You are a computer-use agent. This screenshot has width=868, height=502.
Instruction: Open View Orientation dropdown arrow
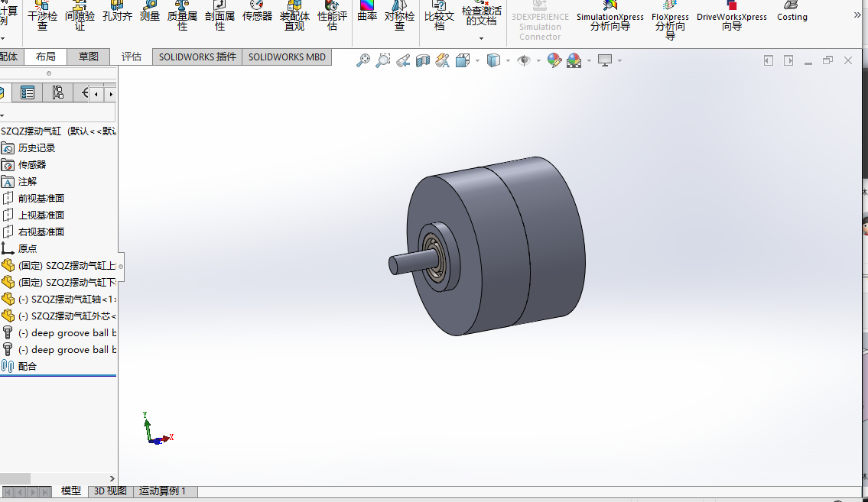click(477, 60)
